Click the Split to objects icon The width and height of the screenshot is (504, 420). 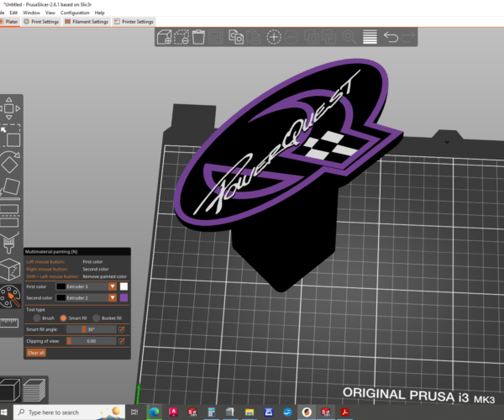click(312, 37)
